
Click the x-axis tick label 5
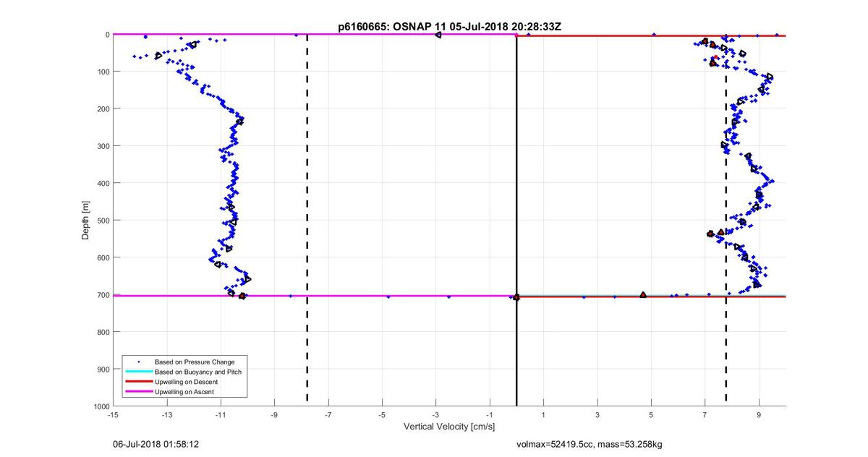click(x=652, y=415)
